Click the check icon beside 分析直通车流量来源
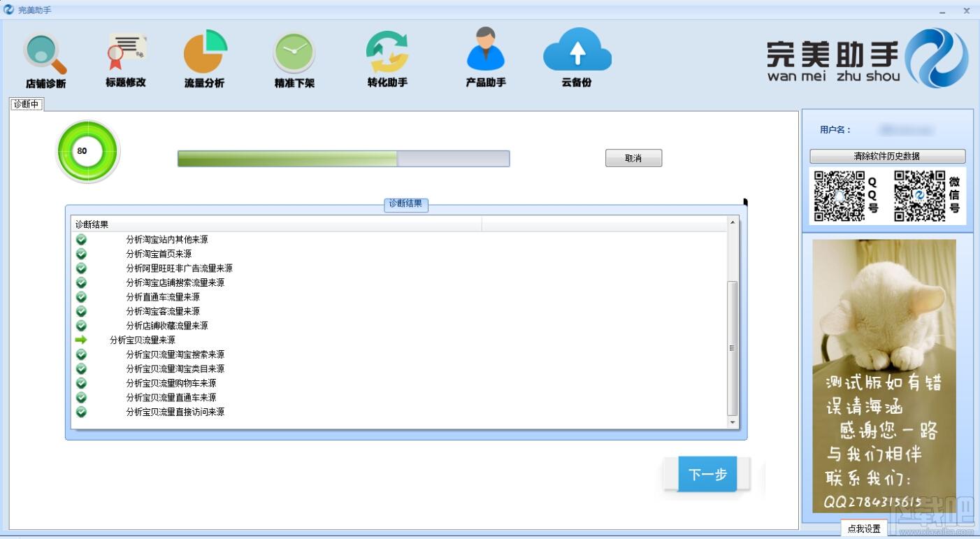This screenshot has width=980, height=539. point(81,296)
